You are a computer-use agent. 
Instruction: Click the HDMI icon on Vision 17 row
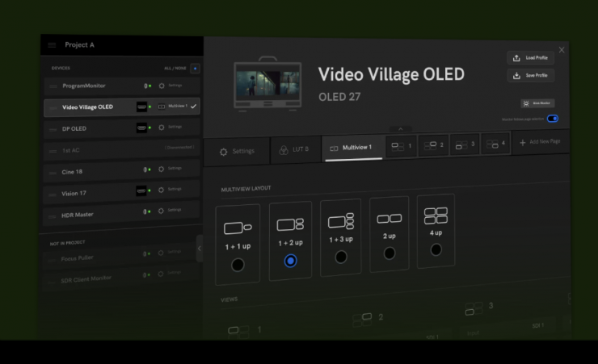141,190
